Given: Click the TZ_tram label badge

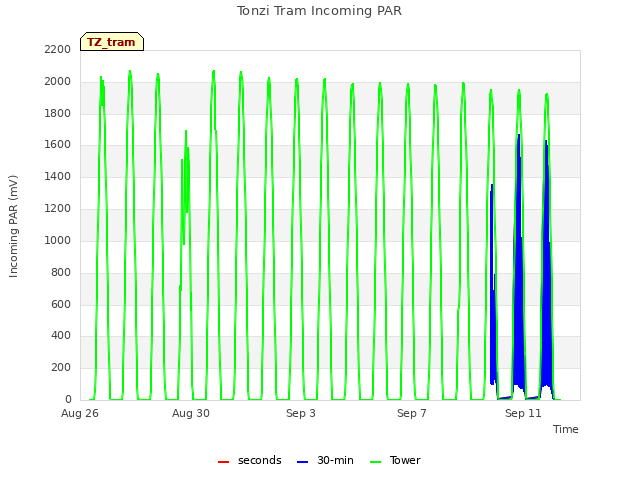Looking at the screenshot, I should tap(112, 42).
